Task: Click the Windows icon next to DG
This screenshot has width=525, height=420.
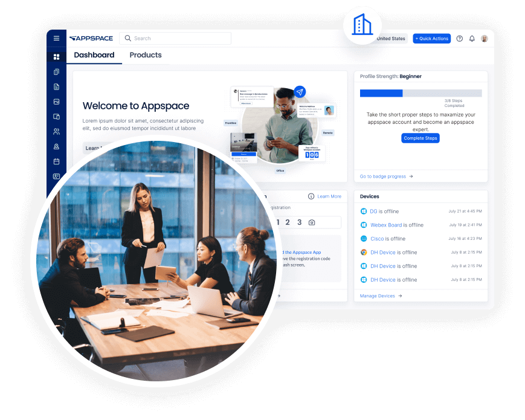Action: [x=364, y=212]
